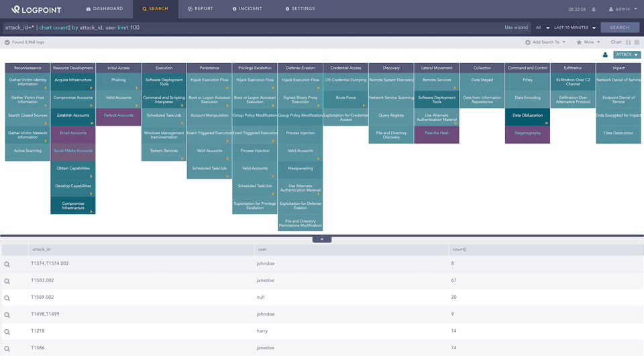Click the T1498,T1499 attack id cell
Image resolution: width=644 pixels, height=356 pixels.
(45, 314)
